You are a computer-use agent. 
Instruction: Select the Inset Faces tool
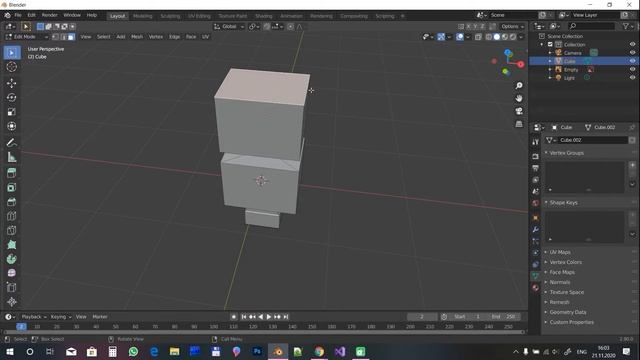tap(11, 188)
